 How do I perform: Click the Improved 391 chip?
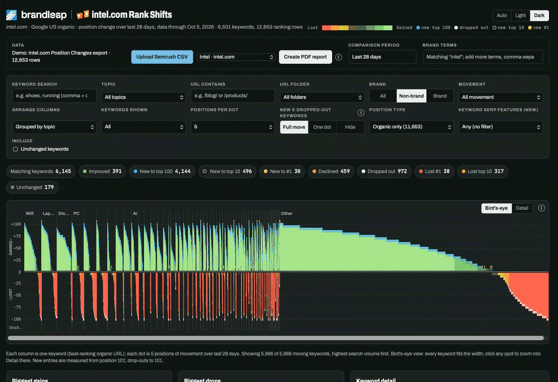click(102, 171)
